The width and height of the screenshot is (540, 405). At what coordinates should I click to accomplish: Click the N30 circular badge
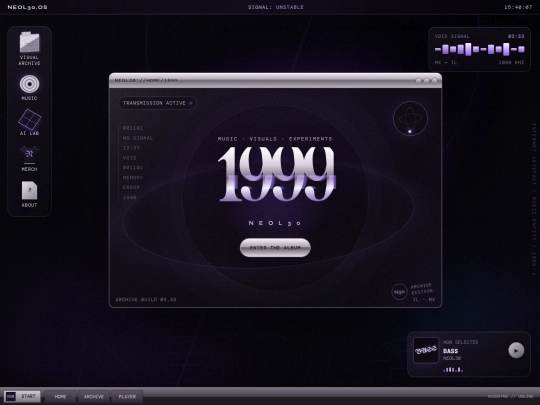(x=399, y=292)
